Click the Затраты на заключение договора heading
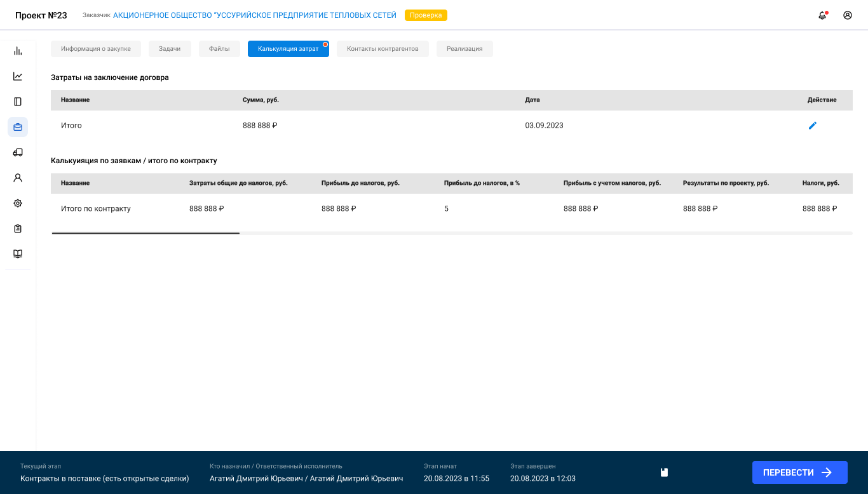The width and height of the screenshot is (868, 494). tap(110, 77)
